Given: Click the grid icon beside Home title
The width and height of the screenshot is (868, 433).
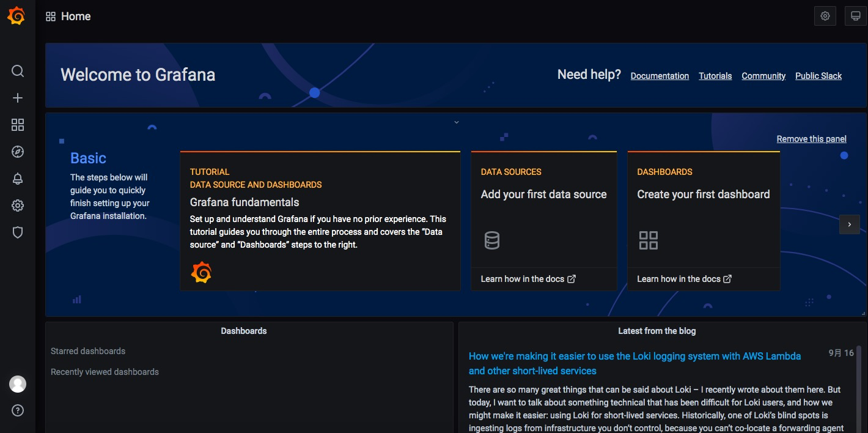Looking at the screenshot, I should pos(51,17).
